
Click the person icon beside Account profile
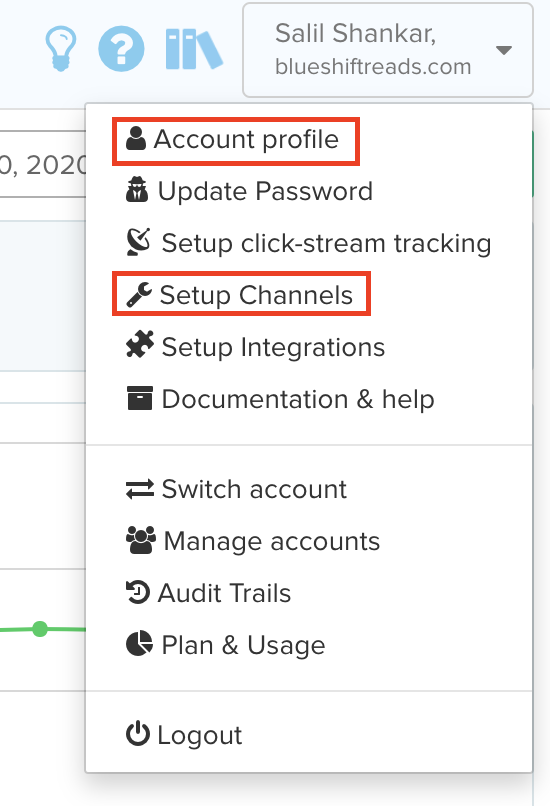click(136, 139)
